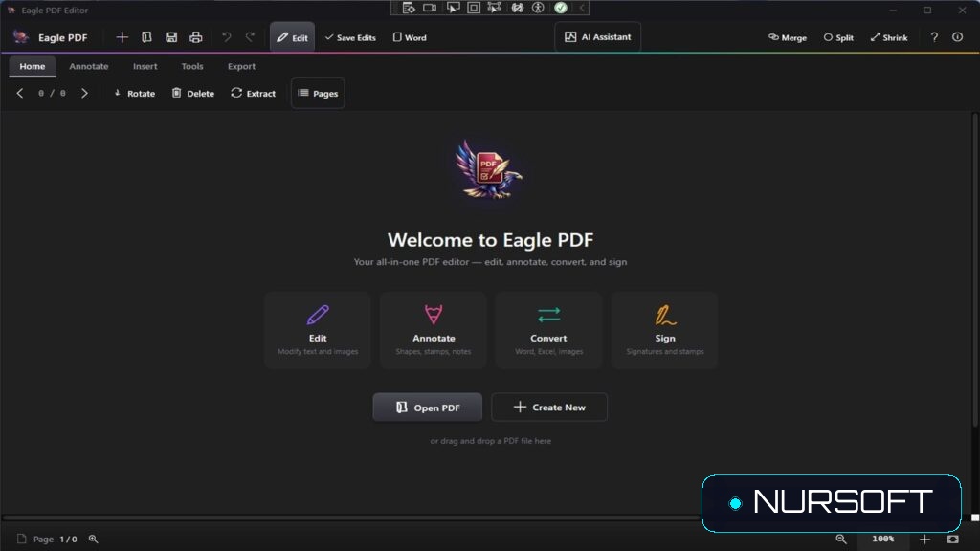
Task: Click the 100% zoom level value
Action: coord(882,539)
